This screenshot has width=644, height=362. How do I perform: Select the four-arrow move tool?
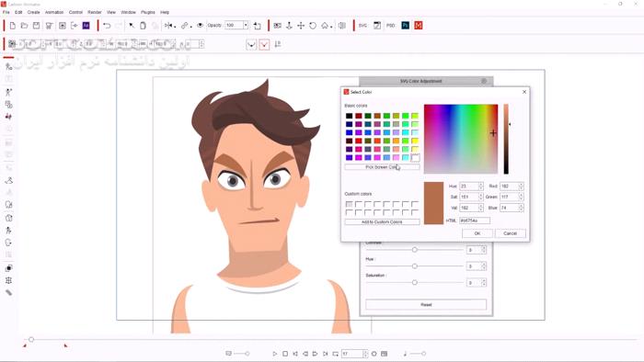[301, 26]
